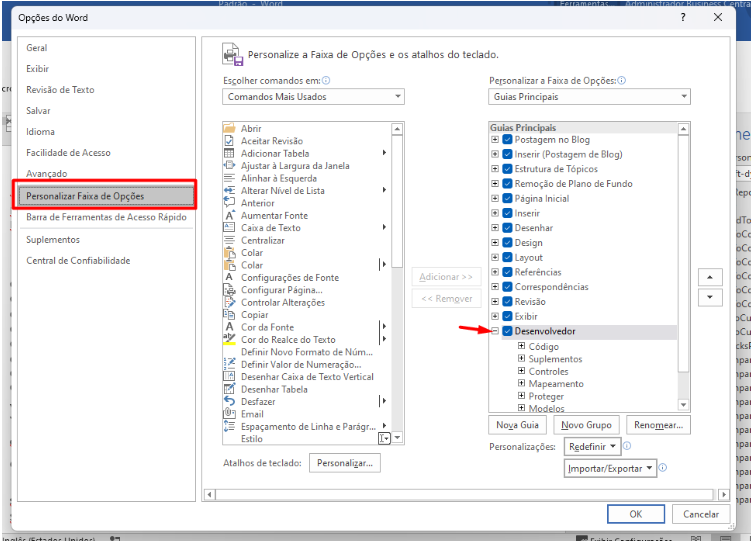Click the Alterar Nível de Lista icon
The height and width of the screenshot is (541, 756).
click(x=230, y=190)
